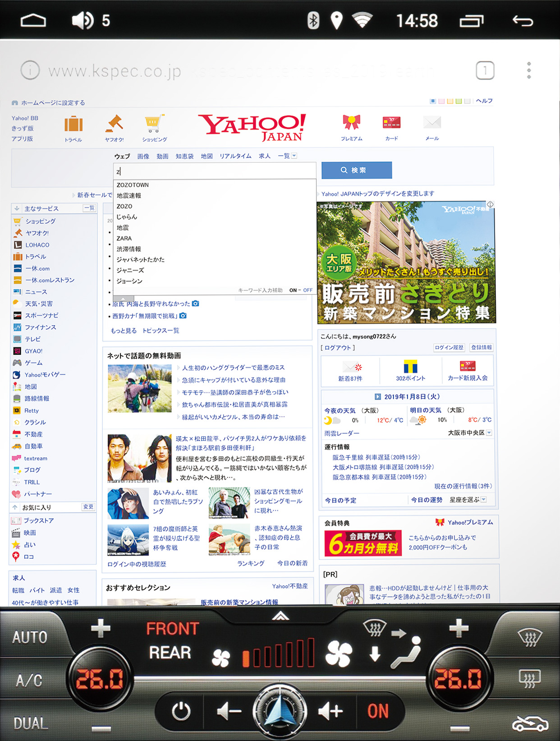Switch to 画像 search tab

coord(143,156)
